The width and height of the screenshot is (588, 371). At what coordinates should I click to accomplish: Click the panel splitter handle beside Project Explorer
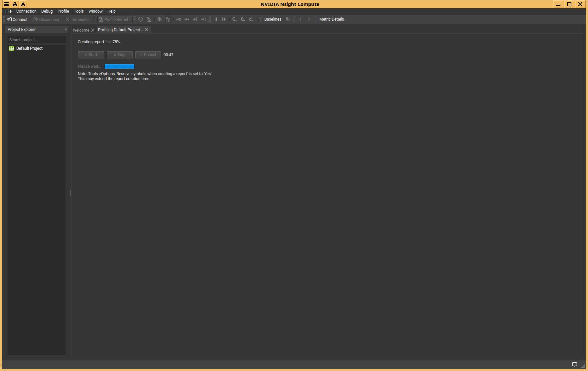[70, 193]
